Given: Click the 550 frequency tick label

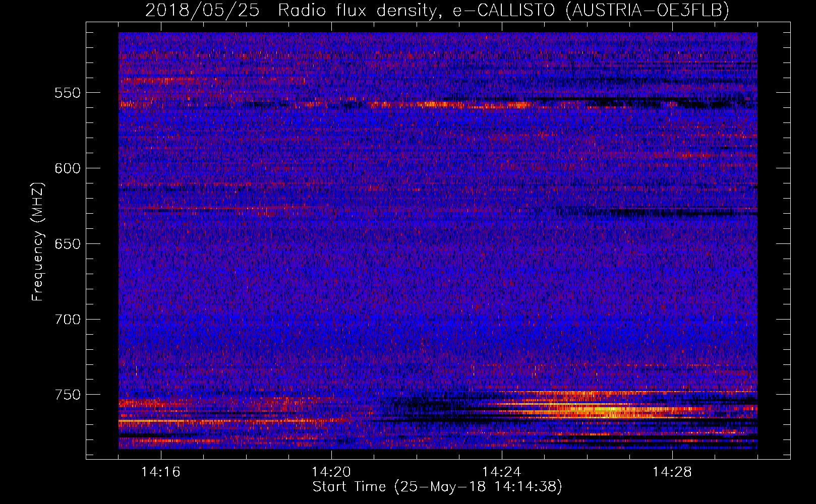Looking at the screenshot, I should 68,93.
